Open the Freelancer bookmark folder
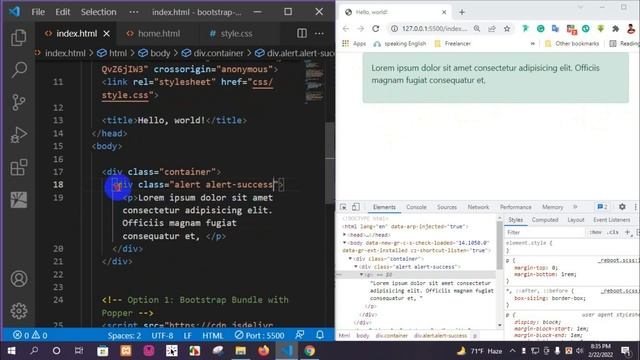640x360 pixels. [453, 44]
